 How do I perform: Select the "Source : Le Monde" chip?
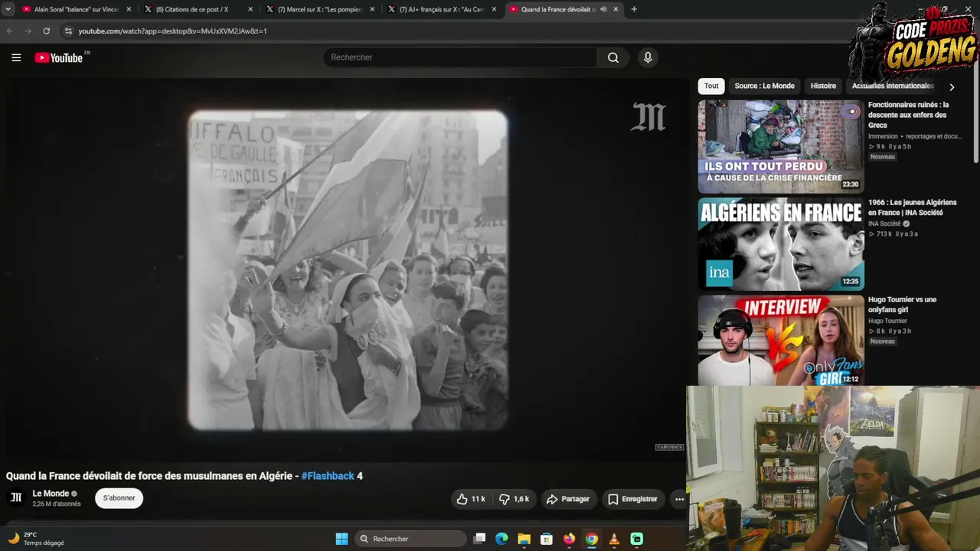pos(764,86)
